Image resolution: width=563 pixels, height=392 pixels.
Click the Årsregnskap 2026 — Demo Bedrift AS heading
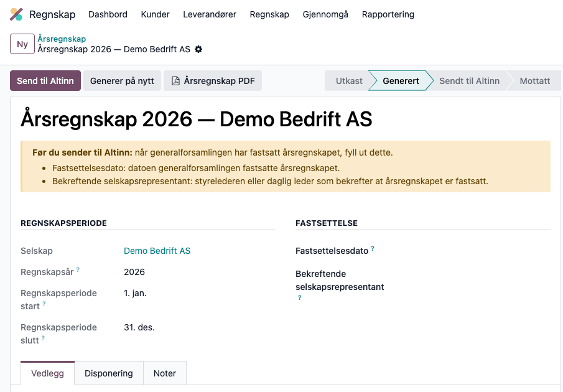click(x=197, y=119)
